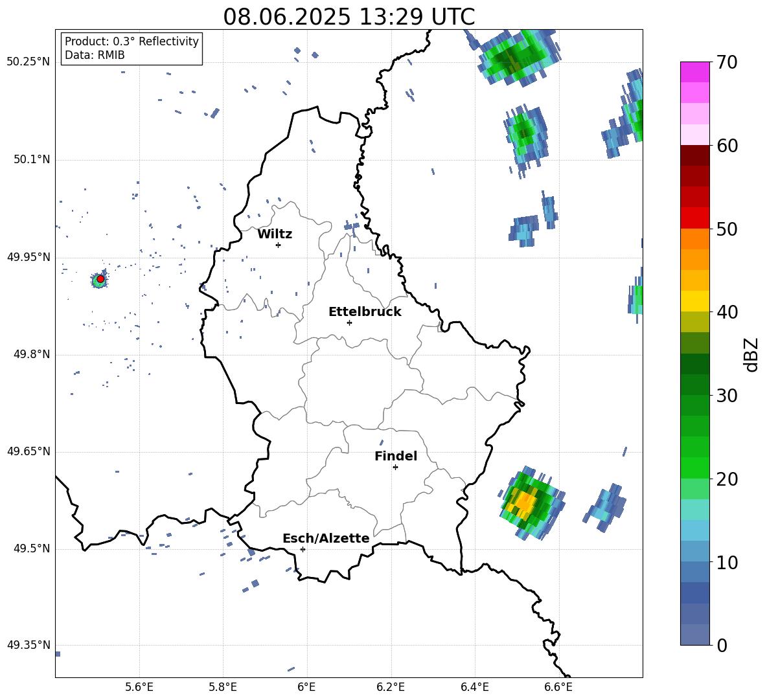Click the dBZ colorbar axis label
The width and height of the screenshot is (767, 700).
click(751, 354)
